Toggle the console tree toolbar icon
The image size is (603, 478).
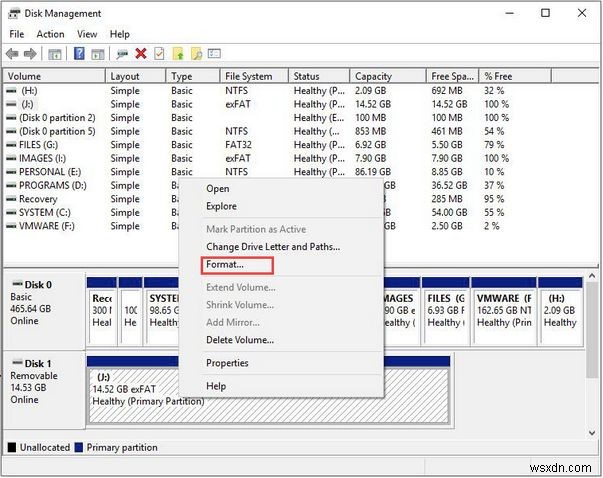[x=55, y=54]
